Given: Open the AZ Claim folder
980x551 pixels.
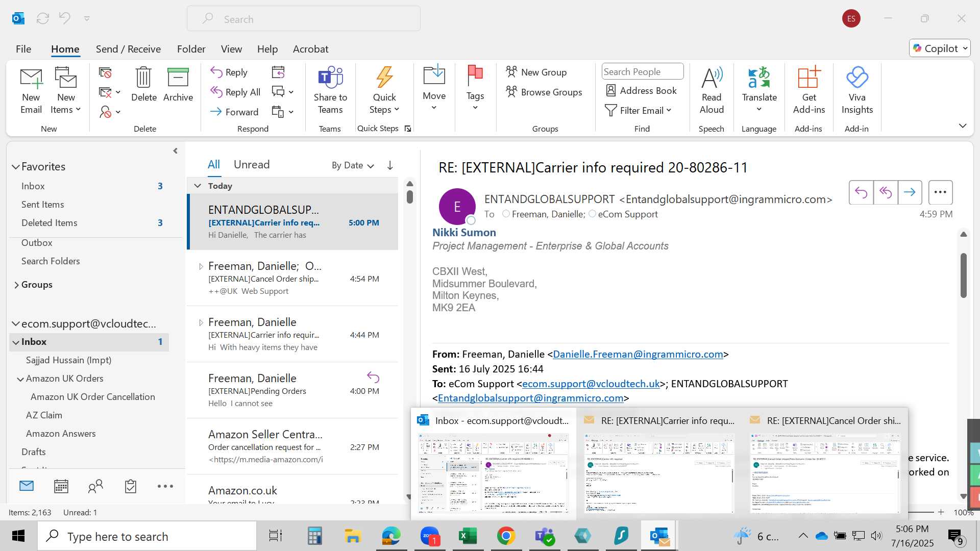Looking at the screenshot, I should pyautogui.click(x=44, y=415).
